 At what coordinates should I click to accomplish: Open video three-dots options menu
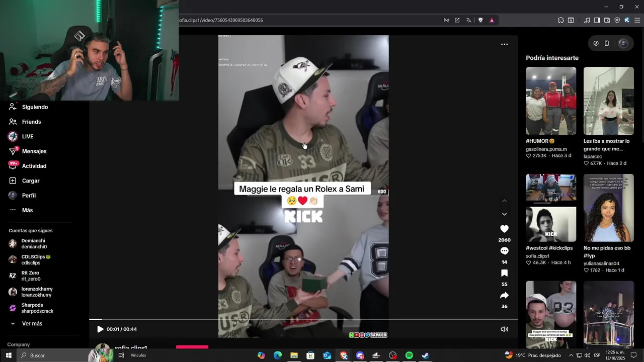[504, 44]
